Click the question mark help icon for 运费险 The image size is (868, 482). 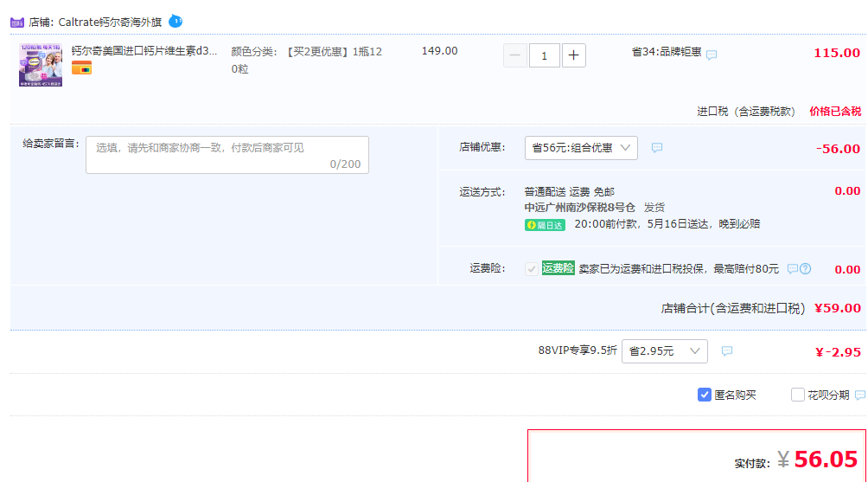pos(806,269)
